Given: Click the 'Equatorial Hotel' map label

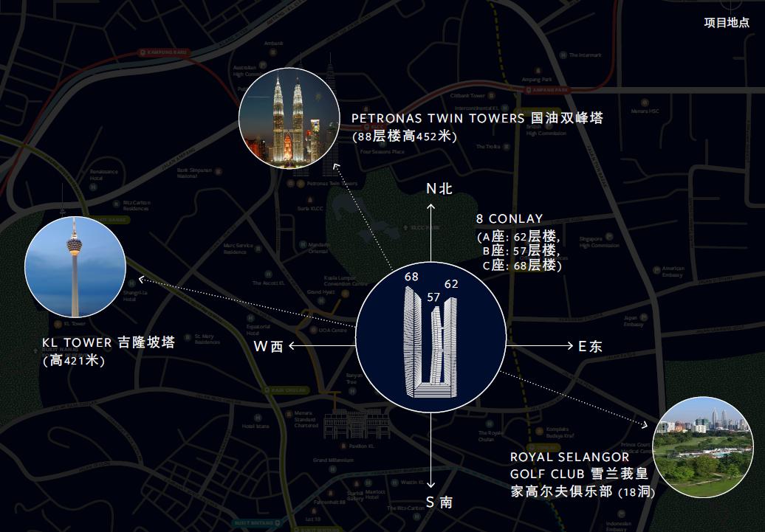Looking at the screenshot, I should click(x=258, y=330).
